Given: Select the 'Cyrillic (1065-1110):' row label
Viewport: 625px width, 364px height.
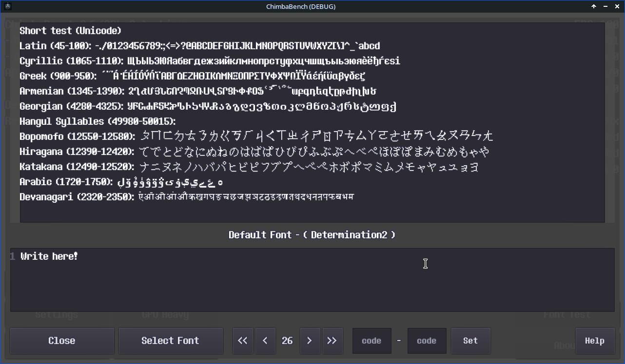Looking at the screenshot, I should click(72, 61).
